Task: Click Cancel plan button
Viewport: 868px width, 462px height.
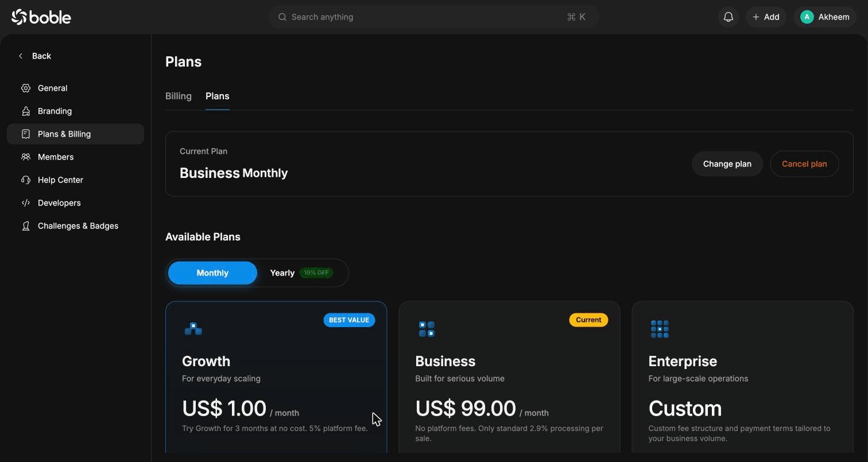Action: click(x=804, y=164)
